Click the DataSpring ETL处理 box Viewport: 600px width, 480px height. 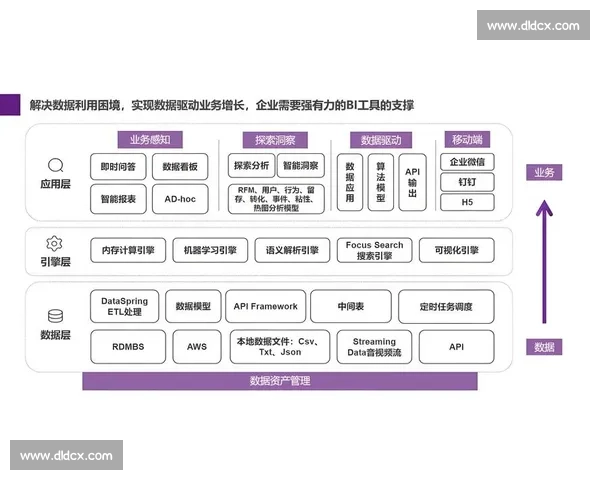(125, 305)
